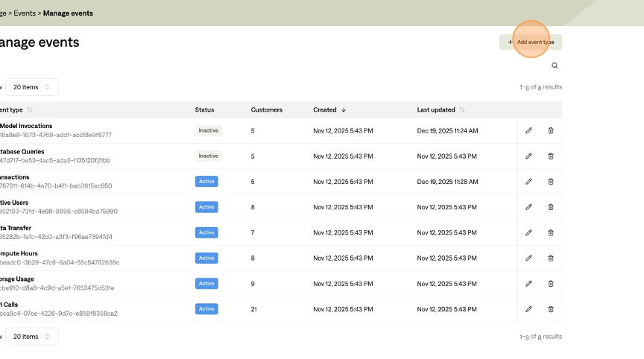Open the top 20 items page-size dropdown
The image size is (644, 359).
(x=31, y=87)
